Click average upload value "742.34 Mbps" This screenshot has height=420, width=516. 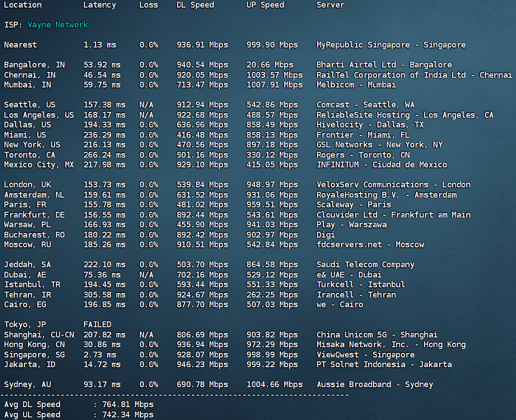[128, 415]
